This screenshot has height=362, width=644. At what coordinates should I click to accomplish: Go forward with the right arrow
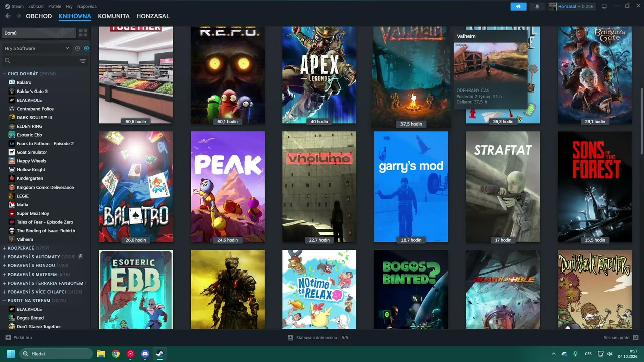(x=18, y=16)
